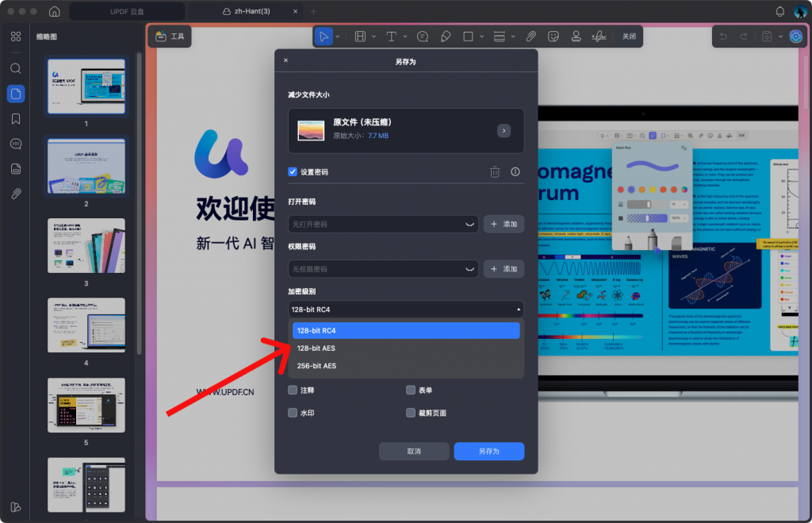Open a new tab with the plus
Viewport: 812px width, 523px height.
(313, 11)
